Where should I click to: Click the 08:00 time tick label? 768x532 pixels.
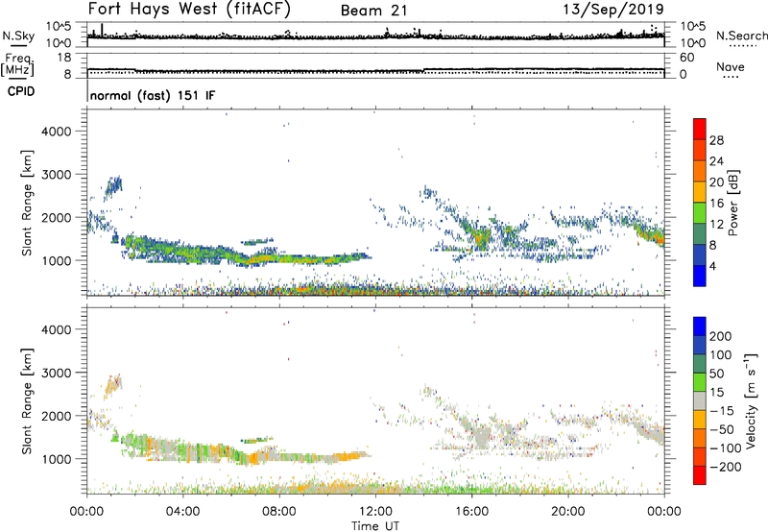pyautogui.click(x=279, y=512)
